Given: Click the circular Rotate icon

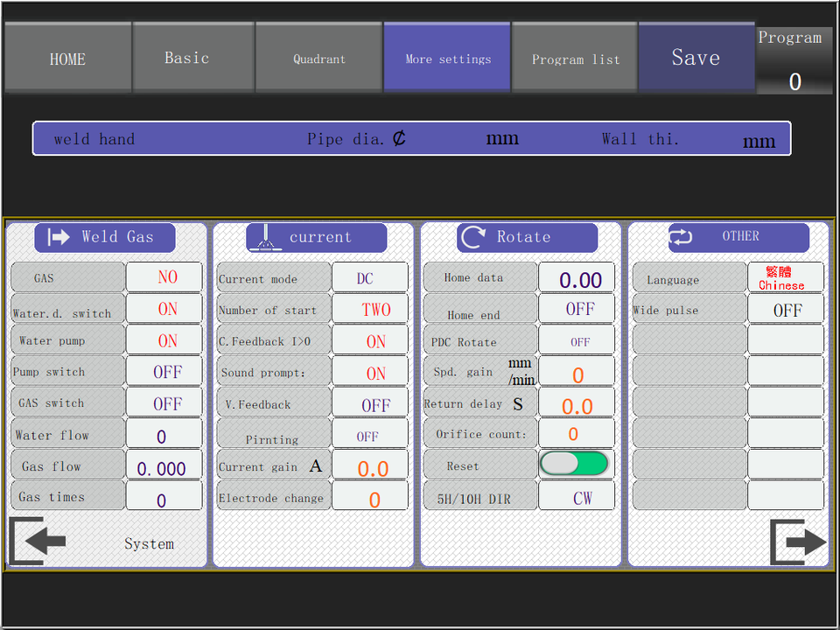Looking at the screenshot, I should click(x=473, y=237).
